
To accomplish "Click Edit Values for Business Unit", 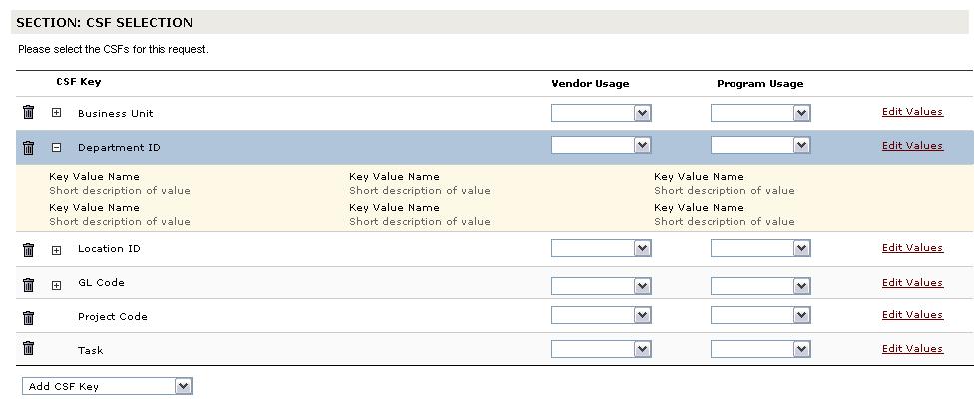I will point(912,112).
